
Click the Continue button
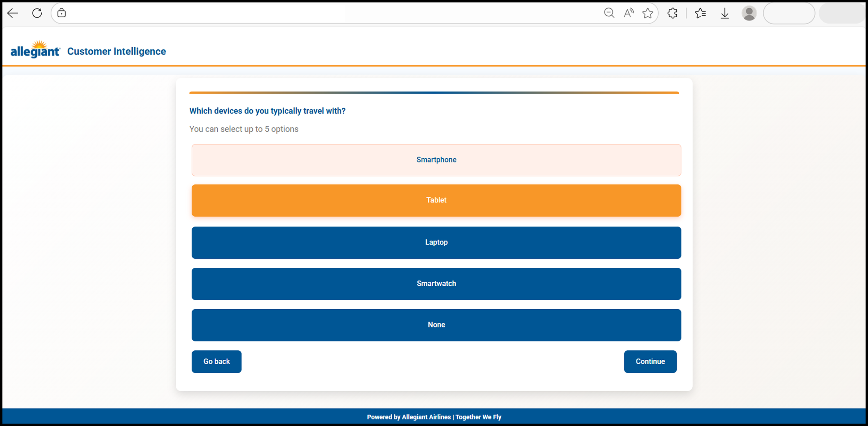650,361
